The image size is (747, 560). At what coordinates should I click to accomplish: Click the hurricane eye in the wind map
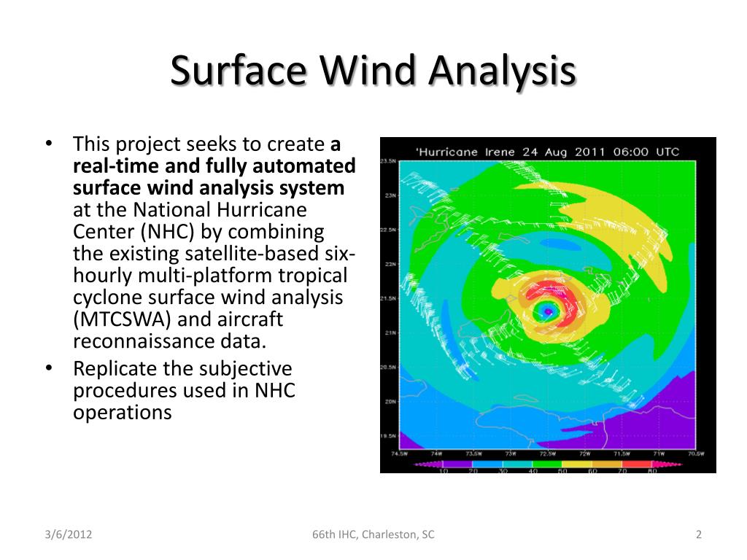point(547,312)
